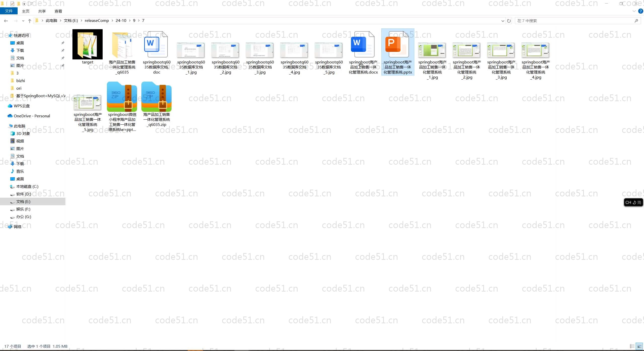Click the search box for folder 7
644x351 pixels.
pyautogui.click(x=574, y=21)
